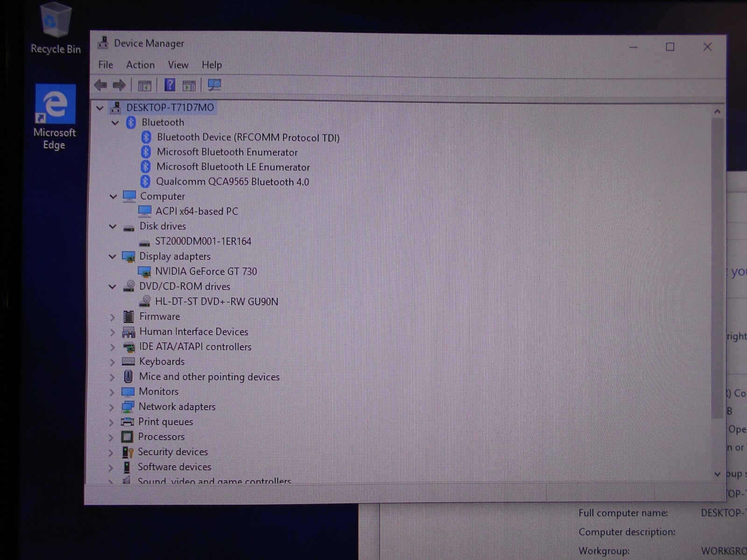The image size is (747, 560).
Task: Collapse the Display adapters category
Action: 112,257
